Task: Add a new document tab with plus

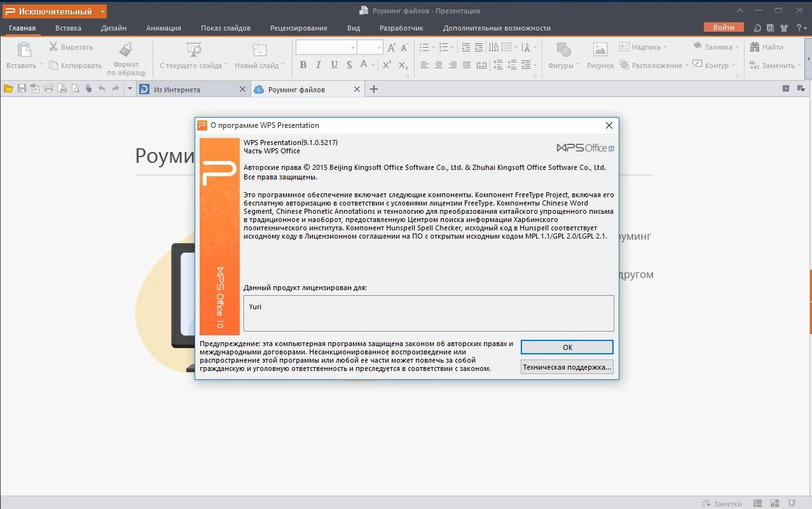Action: coord(374,89)
